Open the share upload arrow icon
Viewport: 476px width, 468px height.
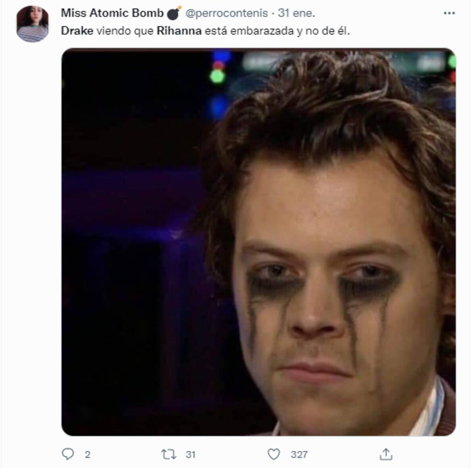coord(386,454)
